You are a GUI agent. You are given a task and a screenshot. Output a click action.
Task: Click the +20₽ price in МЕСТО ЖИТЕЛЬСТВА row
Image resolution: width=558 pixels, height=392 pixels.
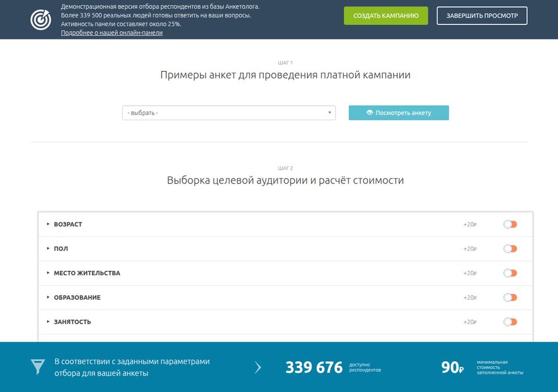tap(470, 273)
